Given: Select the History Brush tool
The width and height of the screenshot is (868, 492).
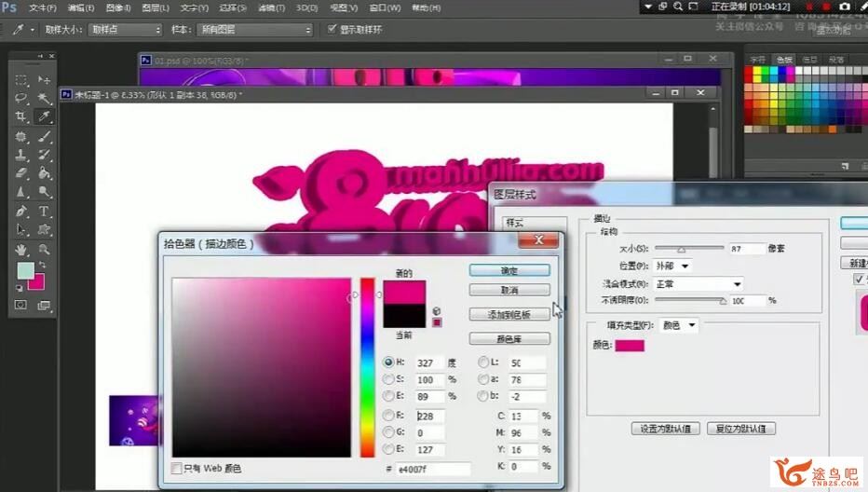Looking at the screenshot, I should coord(44,155).
